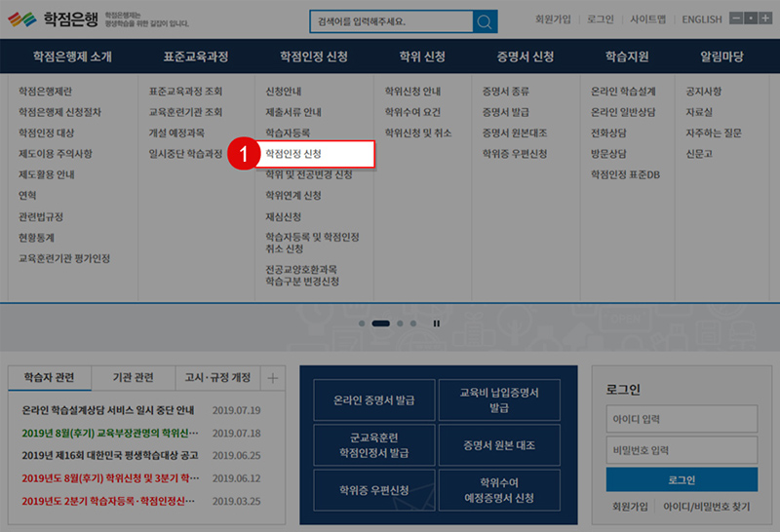Go to first carousel slide dot
Viewport: 780px width, 532px height.
pos(362,323)
